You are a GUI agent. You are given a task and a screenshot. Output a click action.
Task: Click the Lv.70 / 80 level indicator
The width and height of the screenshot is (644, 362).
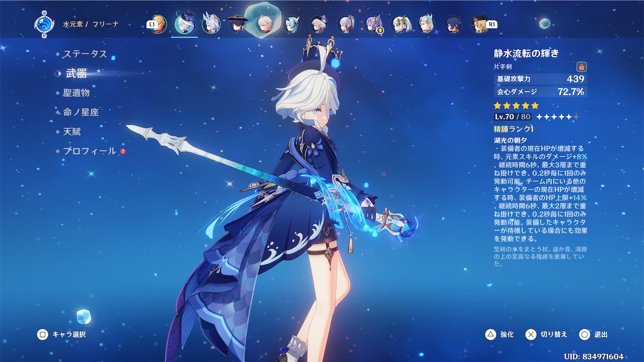pyautogui.click(x=513, y=117)
